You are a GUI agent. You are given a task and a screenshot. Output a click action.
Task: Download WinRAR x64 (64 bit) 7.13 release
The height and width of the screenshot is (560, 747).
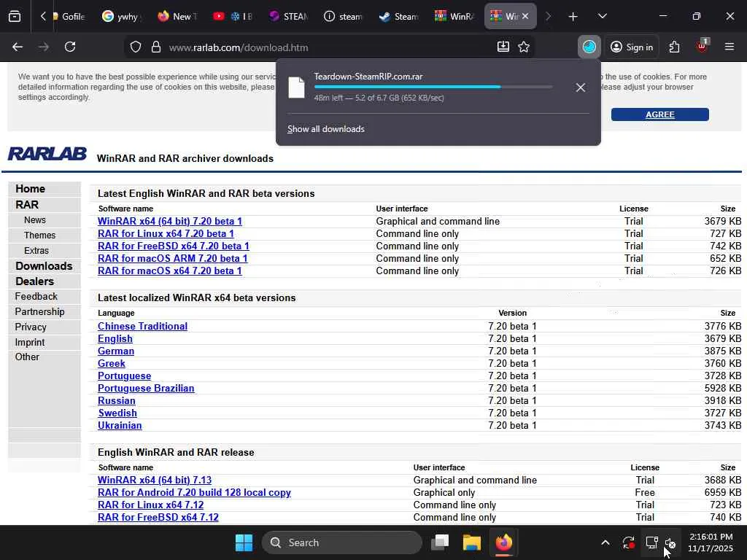155,481
